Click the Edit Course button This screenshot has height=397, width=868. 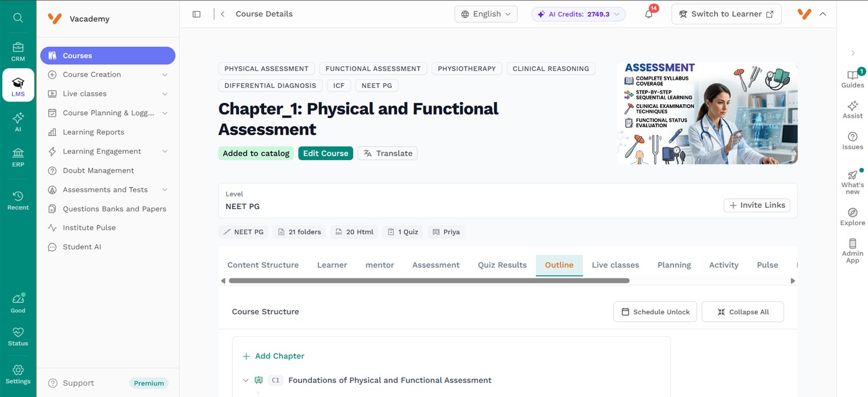325,154
